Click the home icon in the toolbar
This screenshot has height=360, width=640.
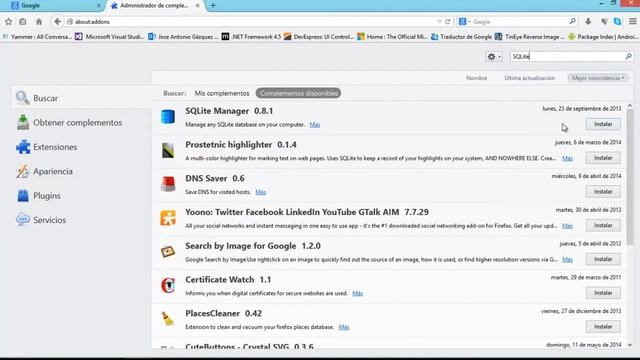coord(39,22)
